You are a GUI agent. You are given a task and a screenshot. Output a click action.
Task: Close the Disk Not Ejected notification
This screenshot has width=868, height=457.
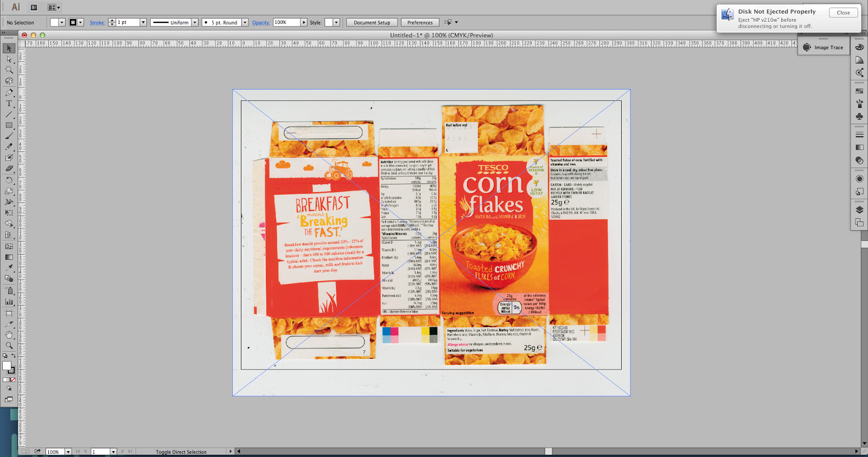(843, 12)
